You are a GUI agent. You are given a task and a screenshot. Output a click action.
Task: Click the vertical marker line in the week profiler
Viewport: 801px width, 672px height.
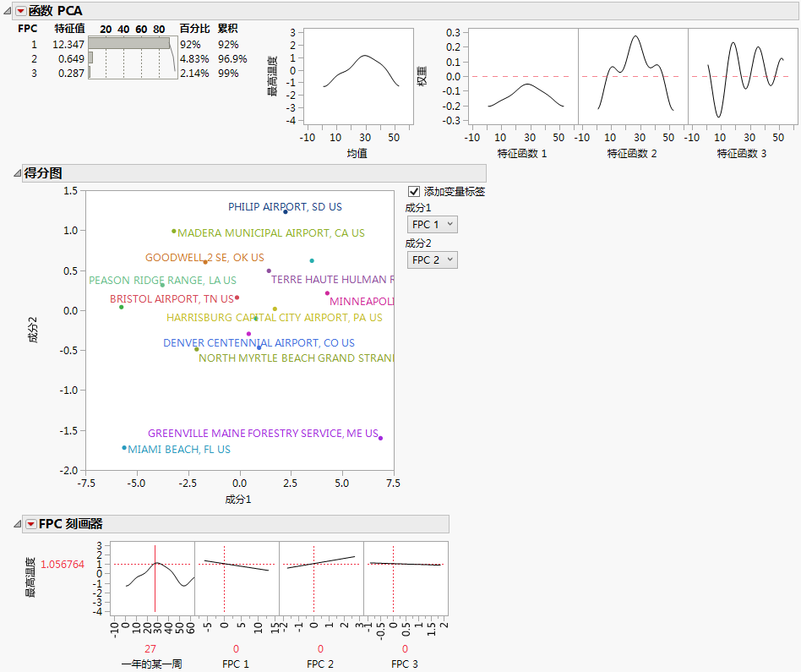[155, 592]
